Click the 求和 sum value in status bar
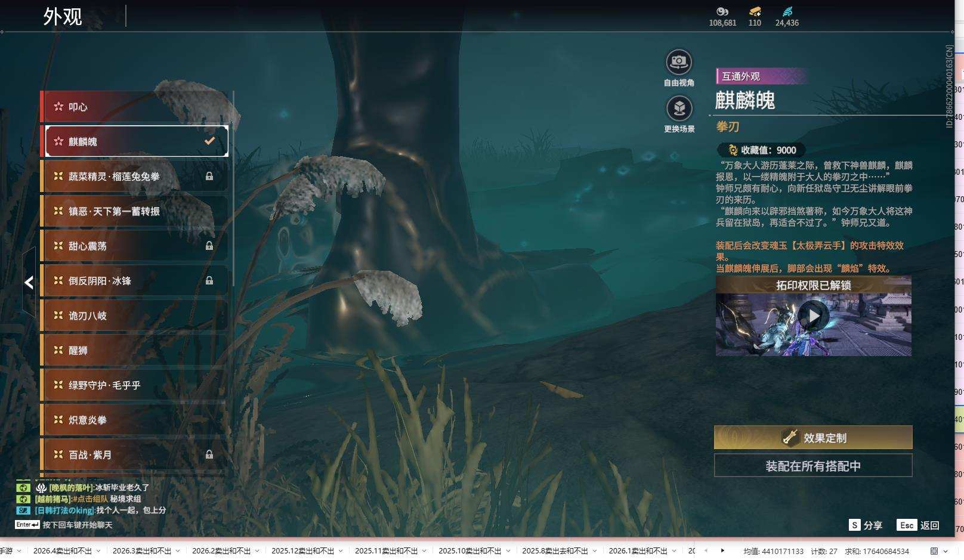 (877, 551)
